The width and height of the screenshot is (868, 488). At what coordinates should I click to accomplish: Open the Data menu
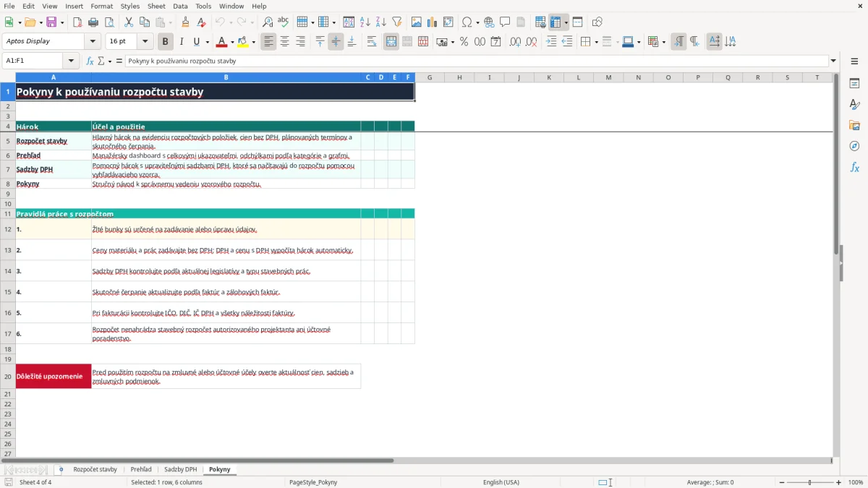pos(180,6)
